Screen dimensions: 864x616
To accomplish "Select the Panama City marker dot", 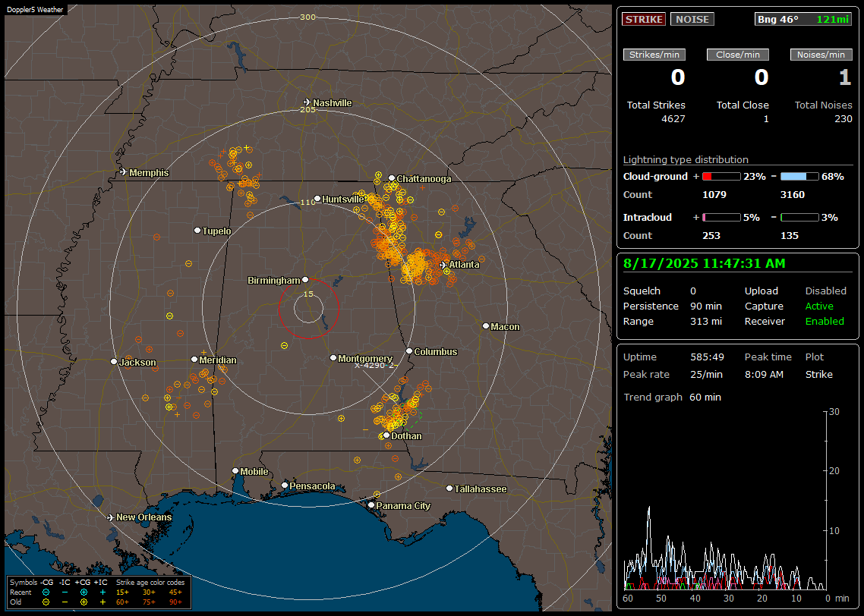I will point(371,504).
